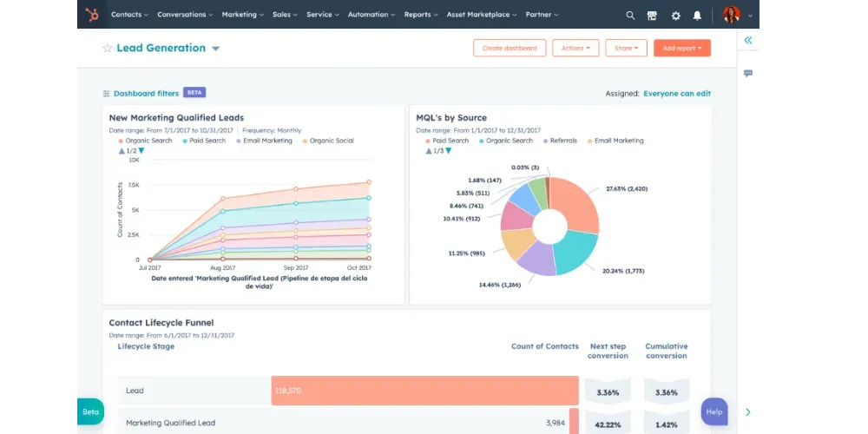
Task: Click the Everyone can edit link
Action: coord(677,94)
